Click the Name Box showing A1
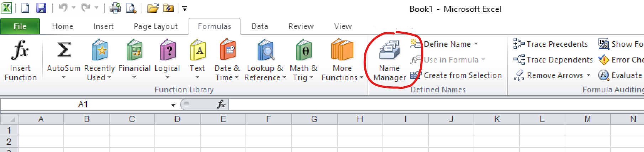The width and height of the screenshot is (644, 152). coord(83,104)
